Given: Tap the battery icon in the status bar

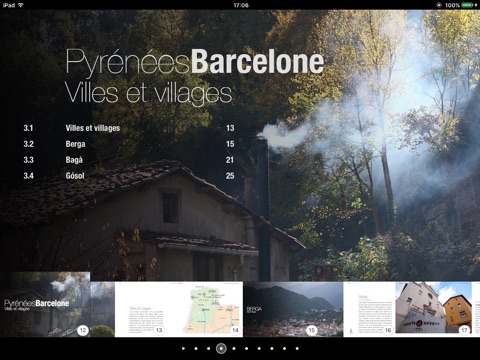Looking at the screenshot, I should tap(467, 5).
